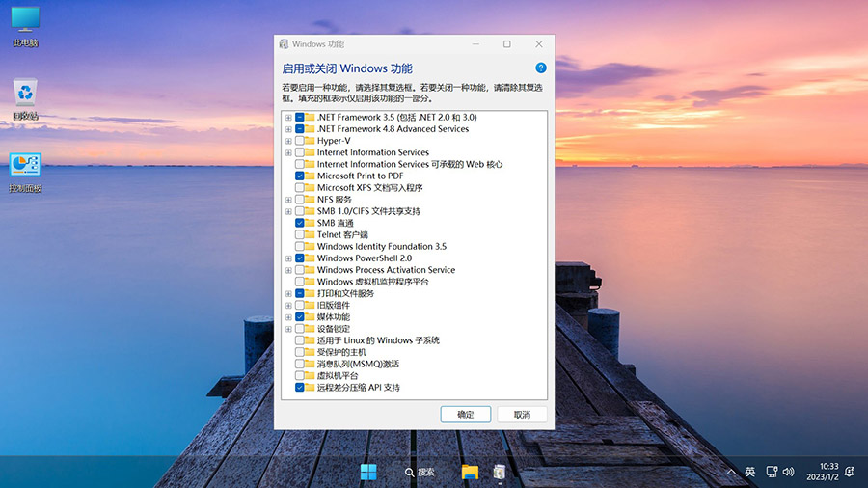Open 此电脑 desktop icon
Image resolution: width=868 pixels, height=488 pixels.
[x=25, y=25]
